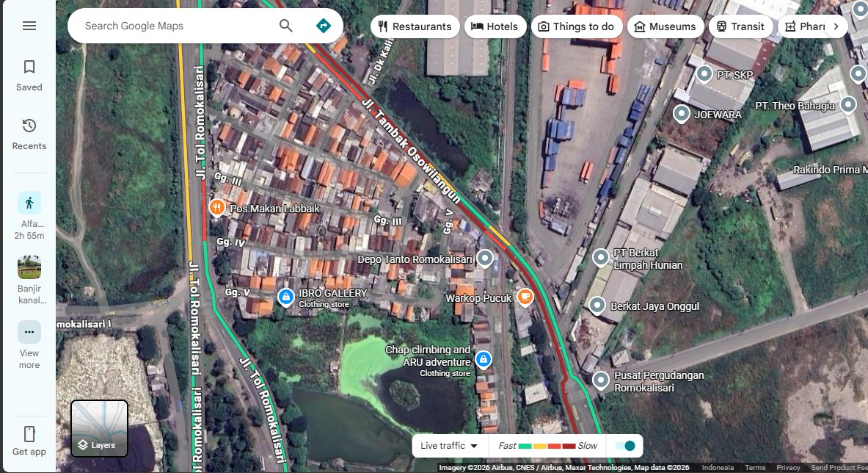Screen dimensions: 868x473
Task: Select the Transit chip
Action: [x=740, y=26]
